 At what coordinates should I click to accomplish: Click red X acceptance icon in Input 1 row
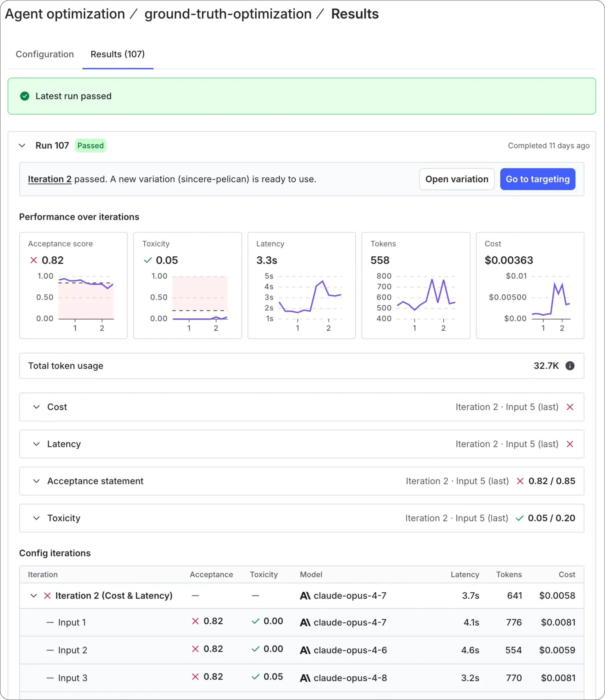pyautogui.click(x=195, y=621)
